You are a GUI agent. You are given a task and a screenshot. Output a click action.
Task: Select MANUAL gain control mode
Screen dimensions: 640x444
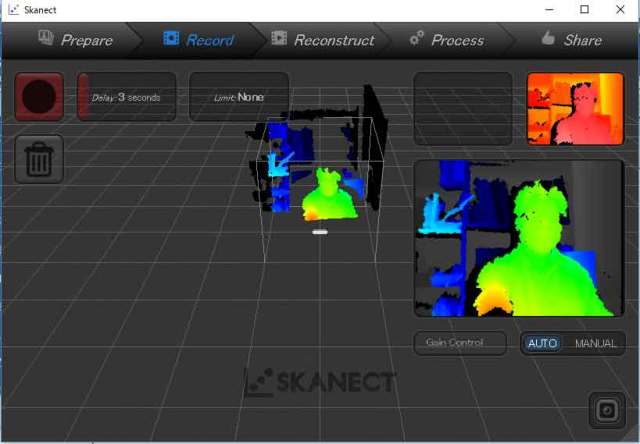pyautogui.click(x=596, y=343)
